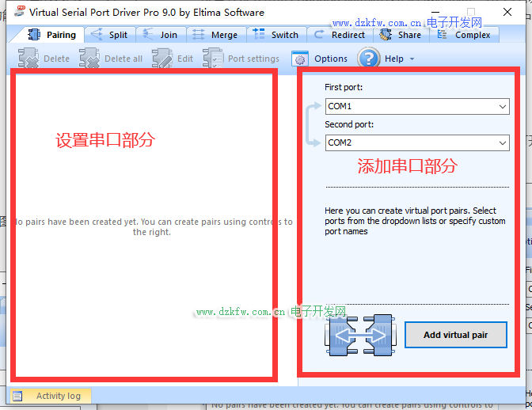Open Port settings from the toolbar

click(x=213, y=59)
